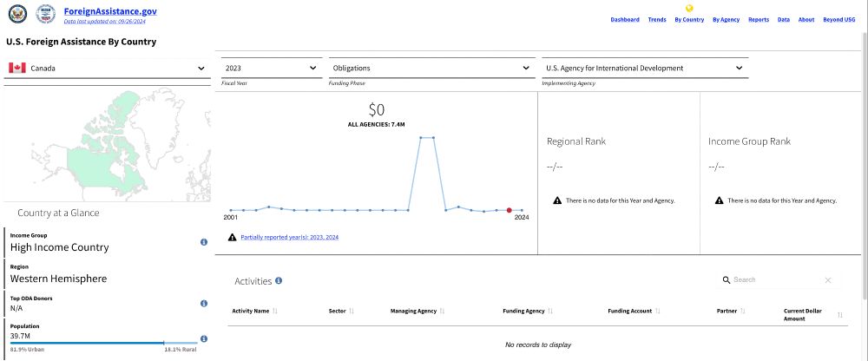Click the High Income Country text
The image size is (868, 361).
coord(59,247)
